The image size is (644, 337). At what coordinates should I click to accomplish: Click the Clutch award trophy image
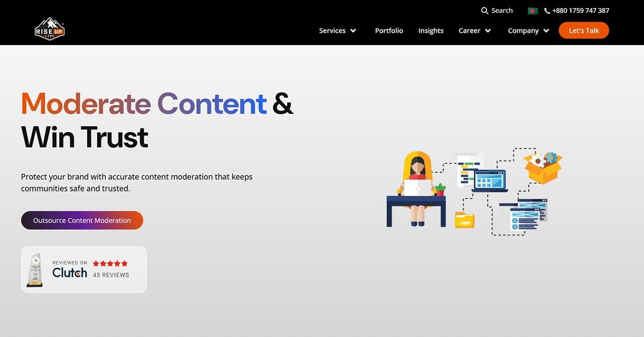click(35, 270)
